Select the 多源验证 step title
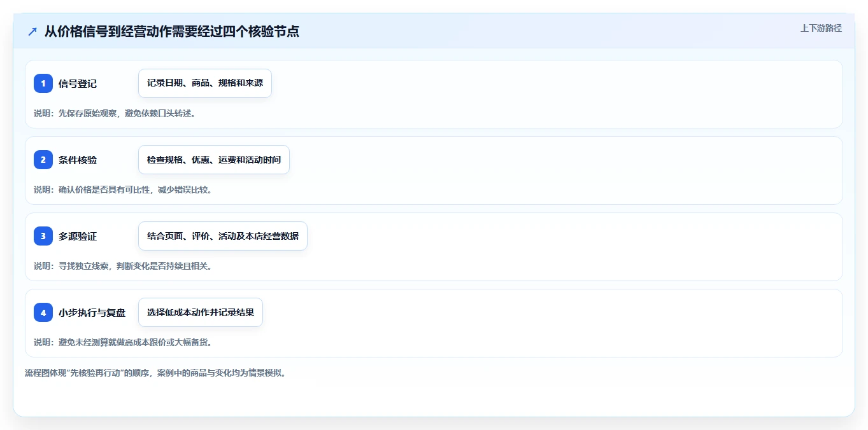Viewport: 868px width, 430px height. (78, 236)
